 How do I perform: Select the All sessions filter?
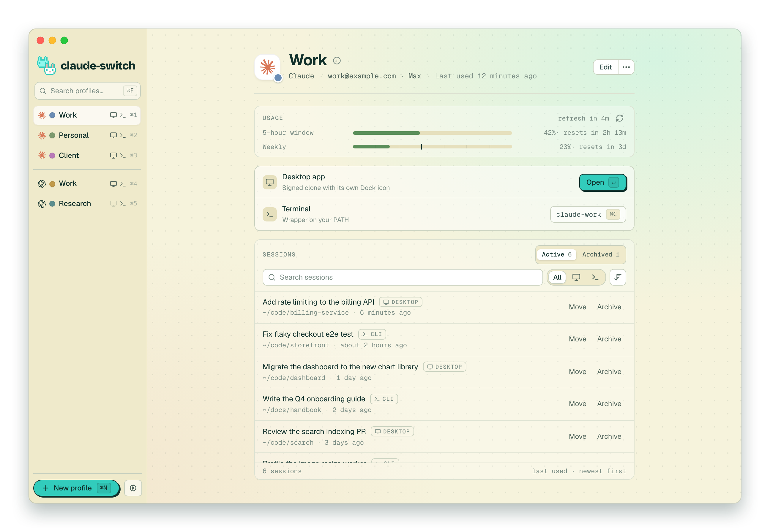[x=557, y=277]
